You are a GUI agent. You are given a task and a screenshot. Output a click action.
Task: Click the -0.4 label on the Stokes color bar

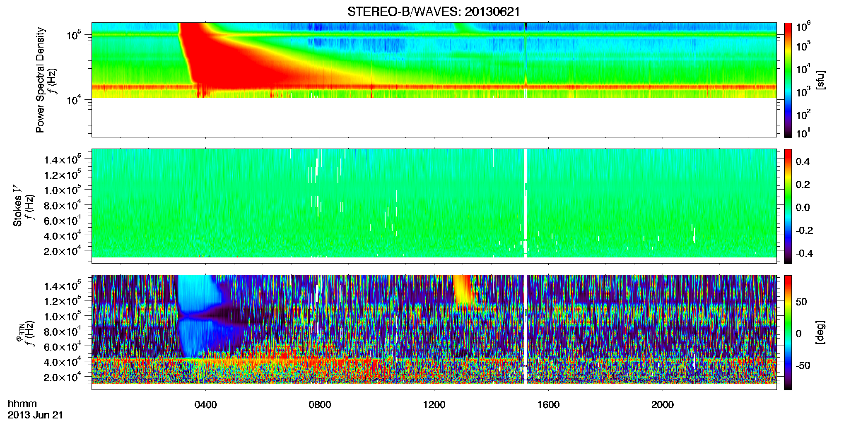click(804, 253)
